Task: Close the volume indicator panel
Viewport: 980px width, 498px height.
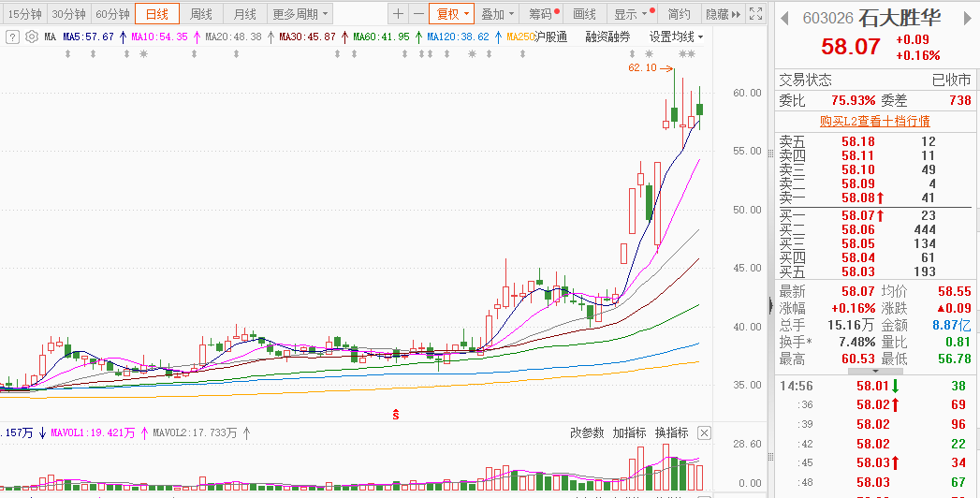Action: point(704,432)
